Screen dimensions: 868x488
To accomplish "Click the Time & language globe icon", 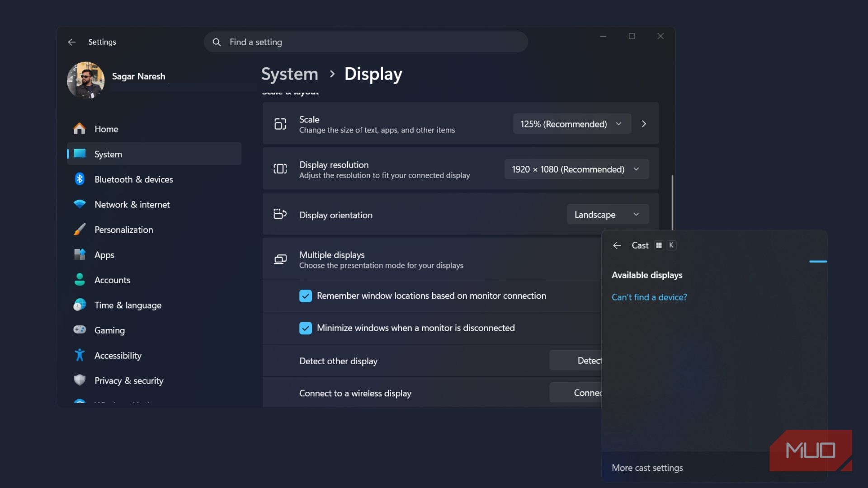I will (80, 305).
